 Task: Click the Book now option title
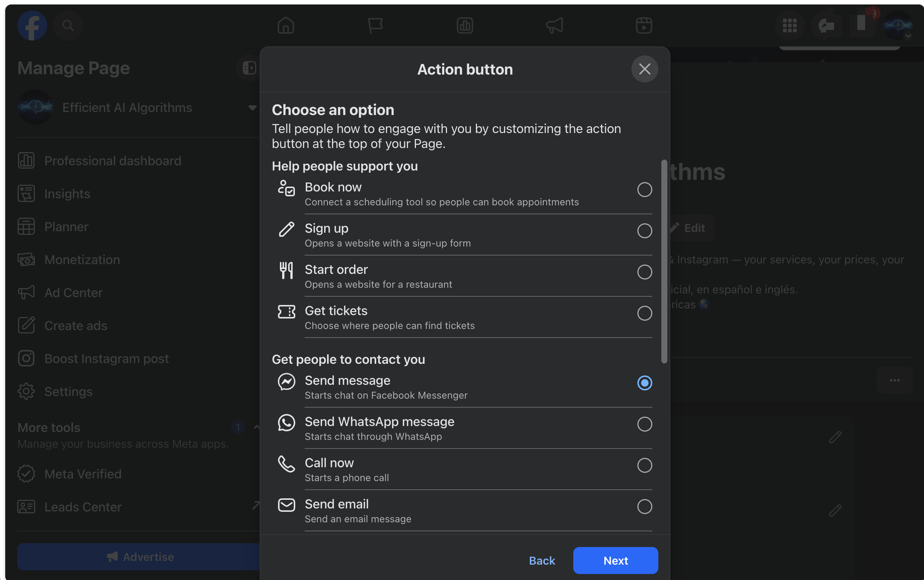click(x=333, y=187)
